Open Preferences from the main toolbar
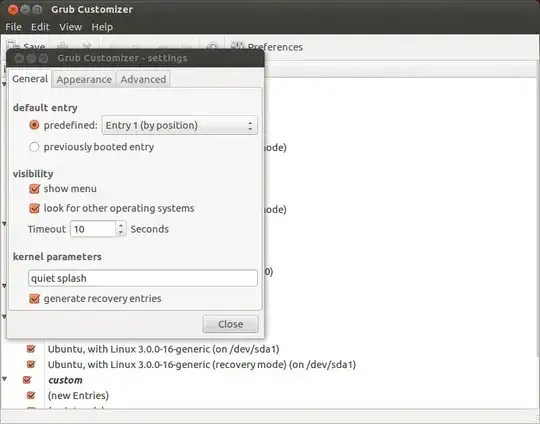Screen dimensions: 540x424 [267, 46]
